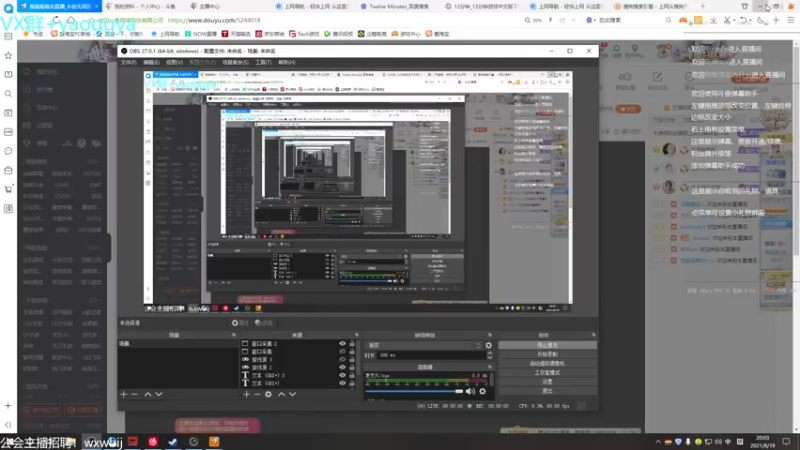Click the duration field showing 300 ms

coord(431,355)
